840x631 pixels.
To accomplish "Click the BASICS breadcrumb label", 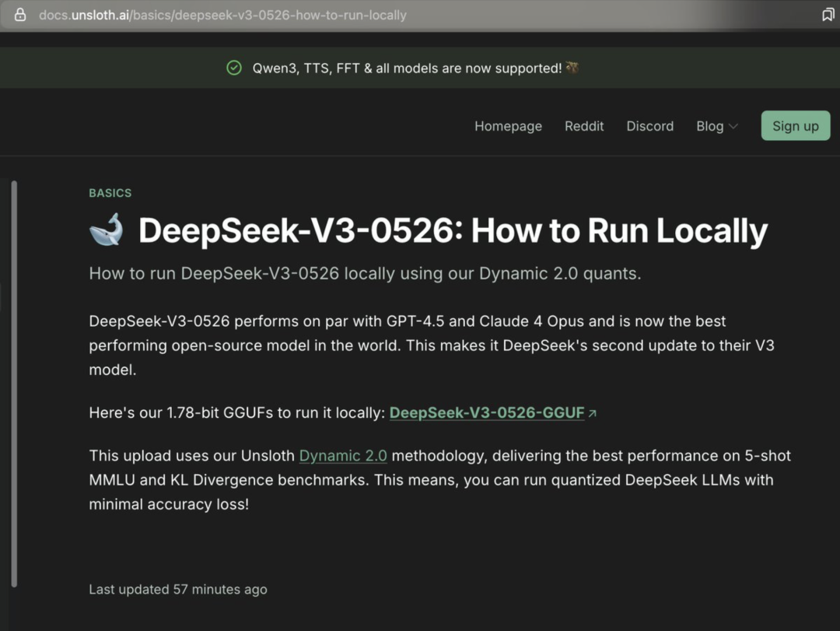I will pos(110,193).
